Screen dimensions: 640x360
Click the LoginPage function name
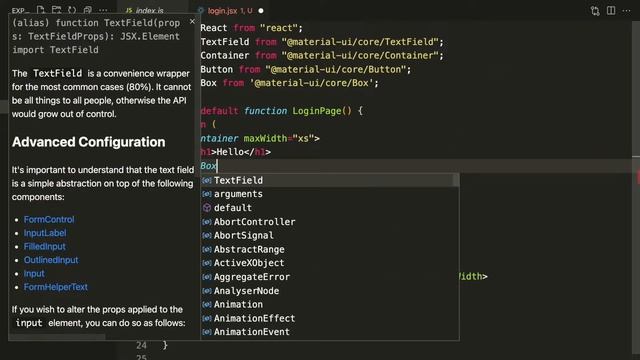tap(317, 111)
